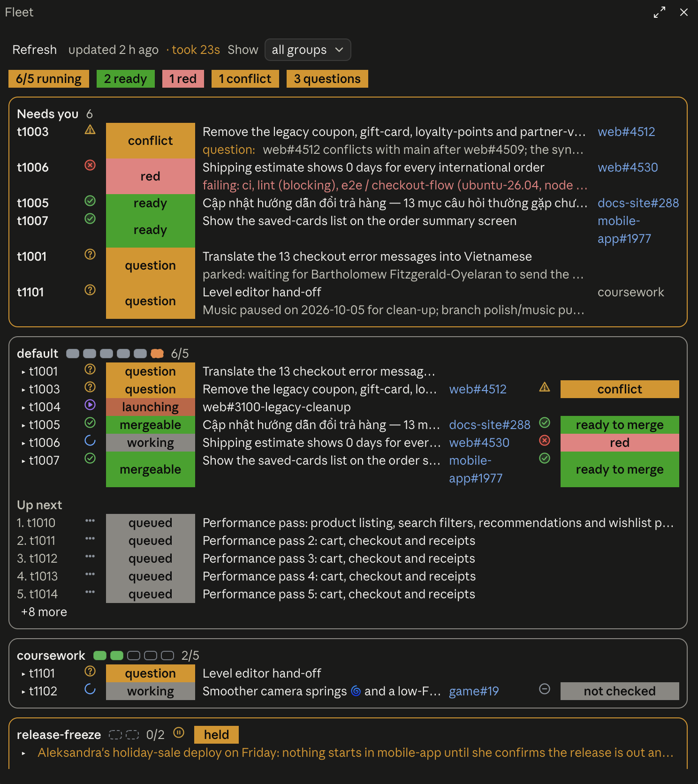Filter by the '6/5 running' chip

(49, 79)
